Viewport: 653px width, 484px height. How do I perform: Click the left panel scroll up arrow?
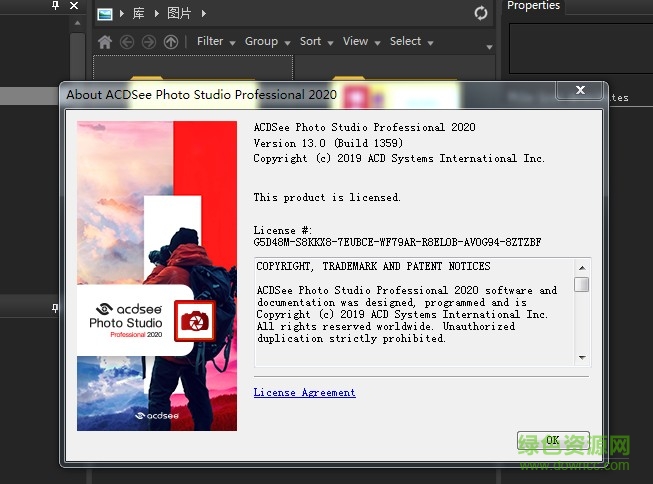tap(77, 23)
